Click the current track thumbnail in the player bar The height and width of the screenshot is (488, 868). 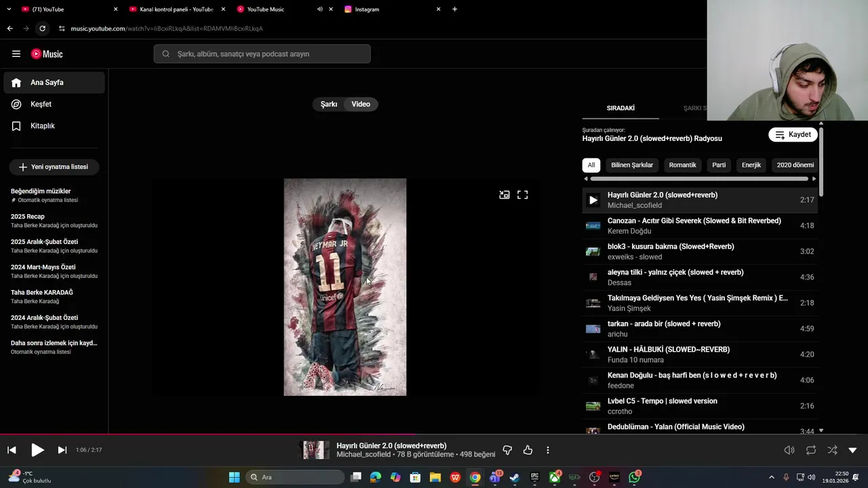click(x=315, y=450)
